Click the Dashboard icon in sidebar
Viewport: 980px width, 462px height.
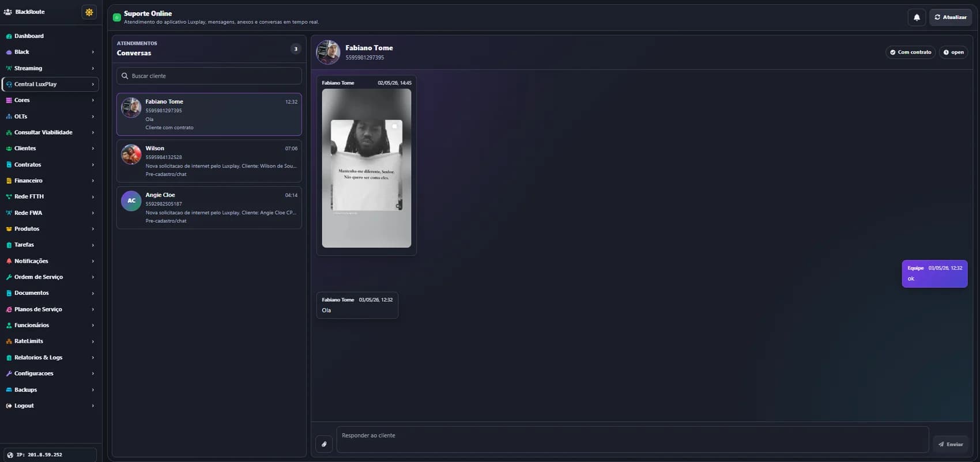coord(9,36)
